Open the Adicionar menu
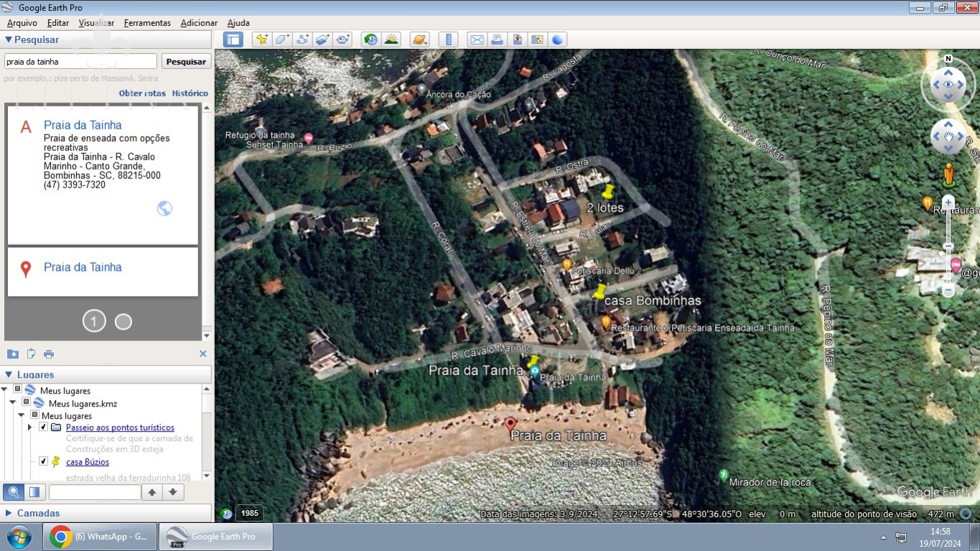The image size is (980, 551). pyautogui.click(x=199, y=23)
